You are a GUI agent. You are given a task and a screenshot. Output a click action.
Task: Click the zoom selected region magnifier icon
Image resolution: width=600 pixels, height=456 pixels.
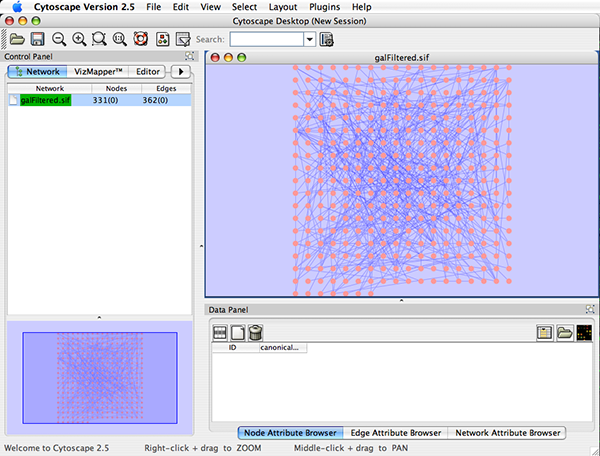coord(99,39)
